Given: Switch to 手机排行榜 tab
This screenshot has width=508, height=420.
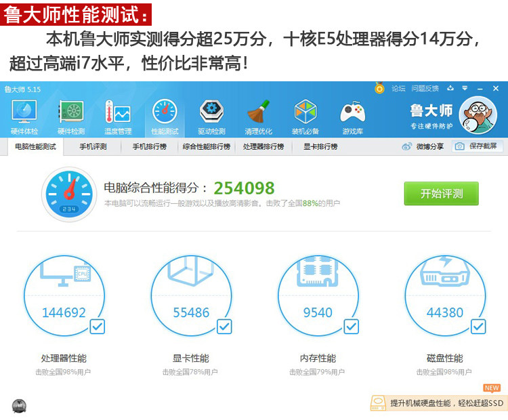Looking at the screenshot, I should 150,146.
